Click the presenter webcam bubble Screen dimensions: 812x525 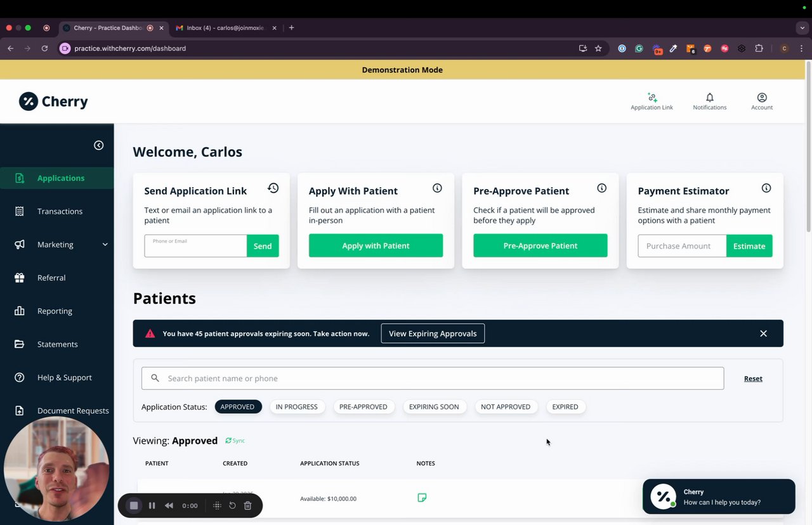click(56, 470)
